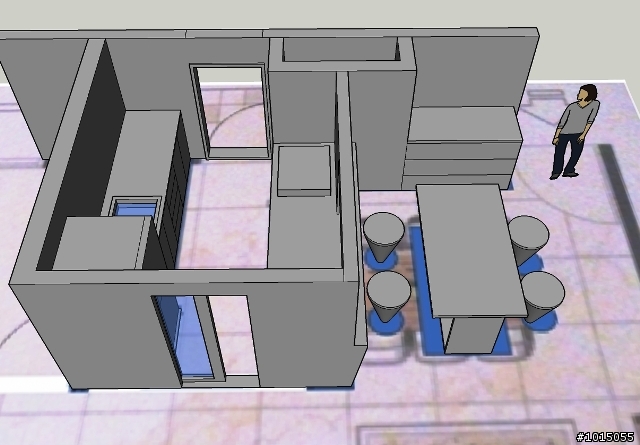The image size is (640, 445).
Task: Click the standing human figure model
Action: coord(576,132)
